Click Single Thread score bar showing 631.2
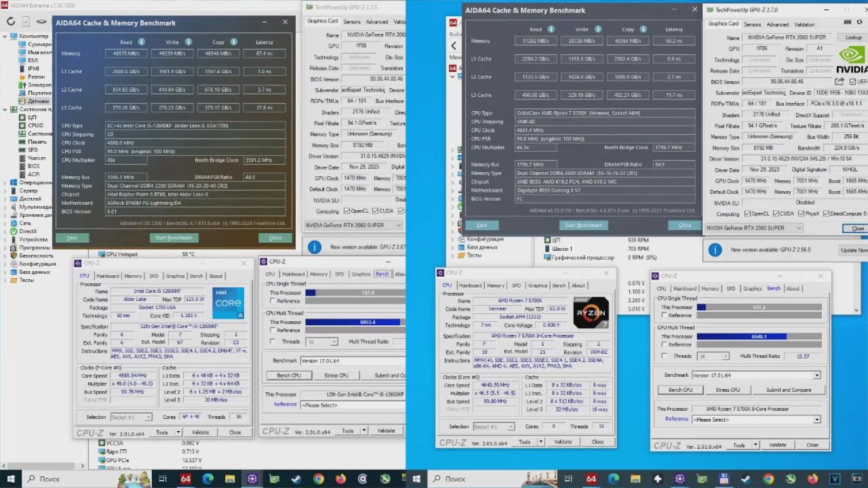868x488 pixels. pos(759,307)
